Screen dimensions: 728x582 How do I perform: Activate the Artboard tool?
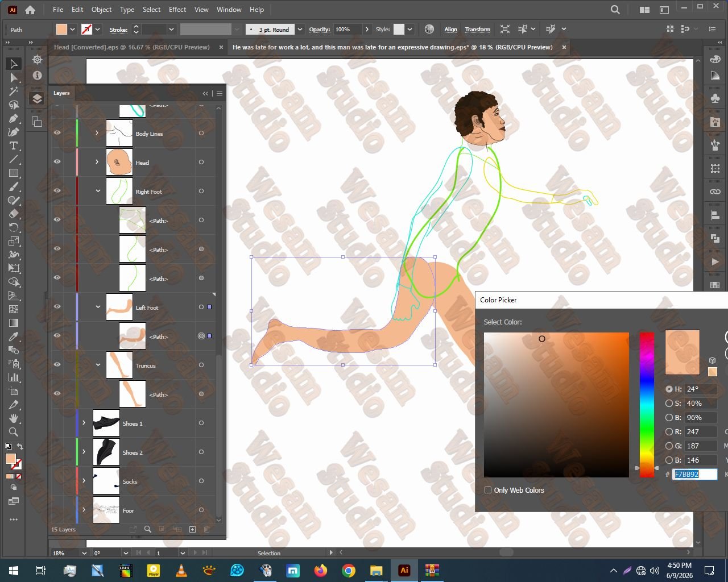(14, 391)
